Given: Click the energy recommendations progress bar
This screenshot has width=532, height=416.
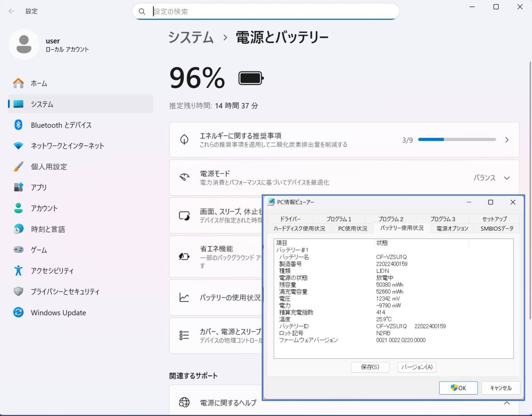Looking at the screenshot, I should tap(457, 140).
